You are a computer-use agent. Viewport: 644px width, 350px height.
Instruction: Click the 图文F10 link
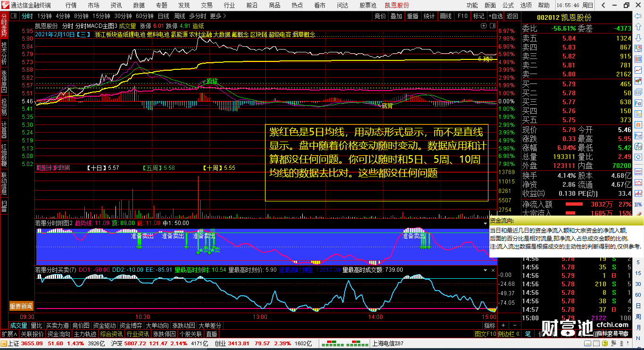click(486, 334)
